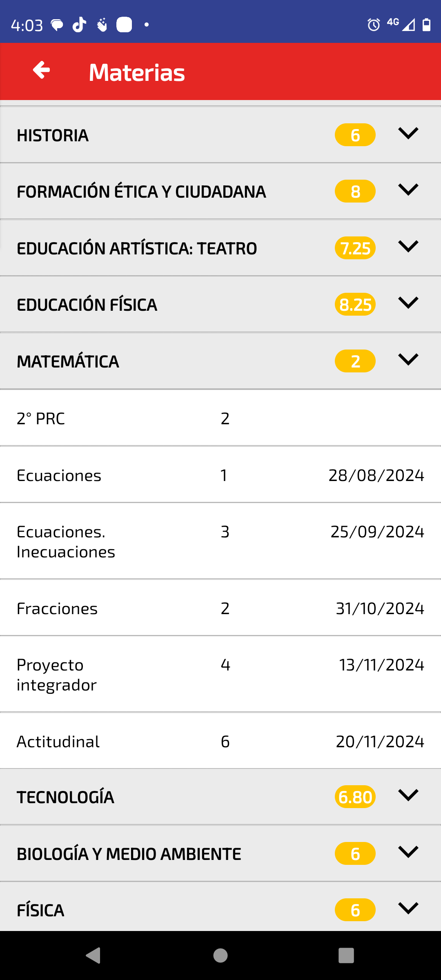Tap the Materias page title
Screen dimensions: 441x980
(137, 72)
